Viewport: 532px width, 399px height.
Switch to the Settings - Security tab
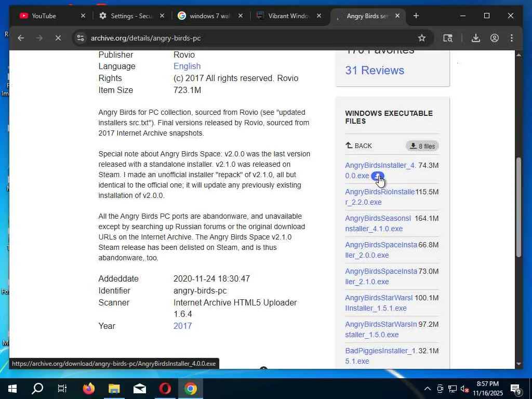[127, 16]
